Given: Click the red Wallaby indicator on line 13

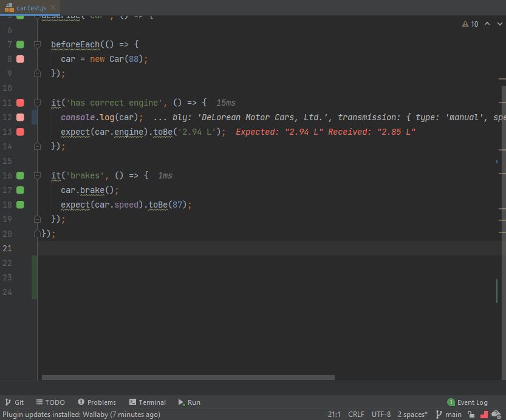Looking at the screenshot, I should coord(20,132).
